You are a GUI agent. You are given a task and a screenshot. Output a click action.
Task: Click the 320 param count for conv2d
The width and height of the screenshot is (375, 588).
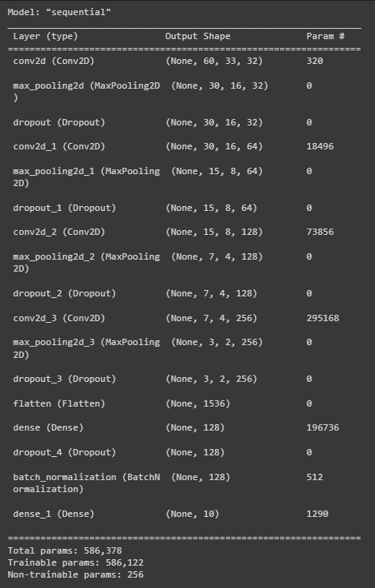[x=314, y=61]
